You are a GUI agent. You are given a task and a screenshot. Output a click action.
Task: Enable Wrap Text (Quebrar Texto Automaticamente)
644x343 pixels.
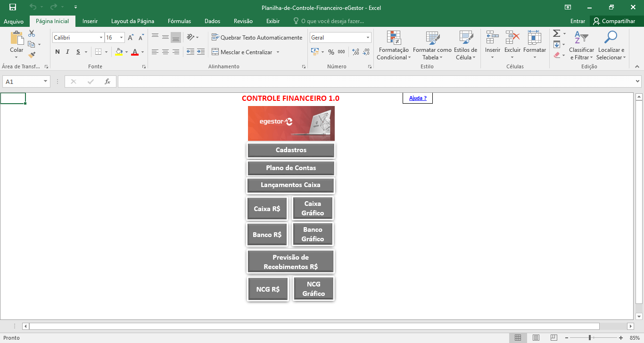click(257, 37)
